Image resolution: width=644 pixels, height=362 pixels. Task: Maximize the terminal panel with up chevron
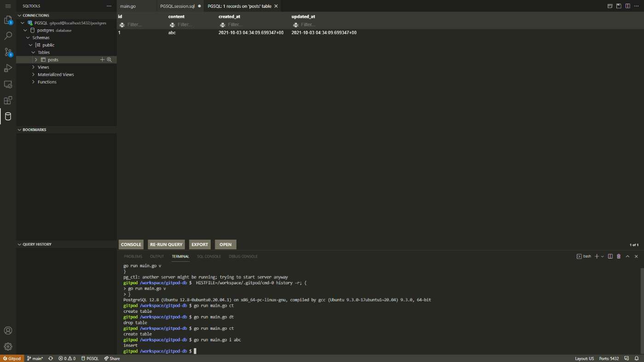(627, 256)
